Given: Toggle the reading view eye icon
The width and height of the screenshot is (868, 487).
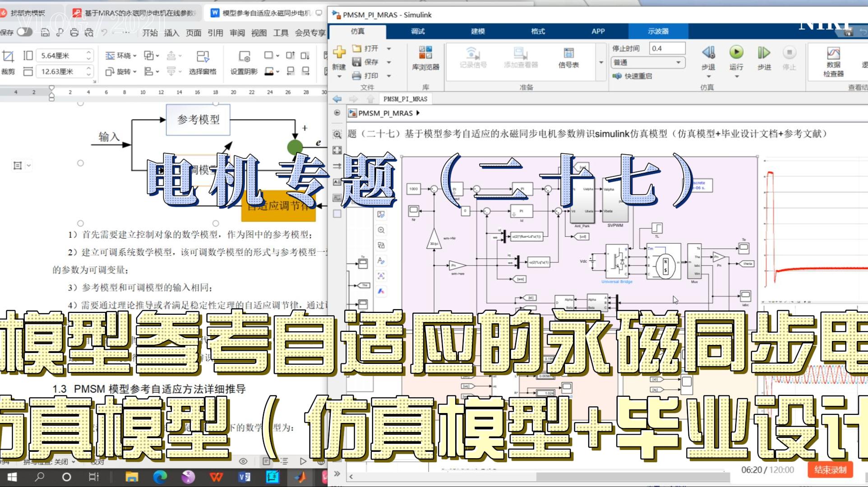Looking at the screenshot, I should point(243,461).
